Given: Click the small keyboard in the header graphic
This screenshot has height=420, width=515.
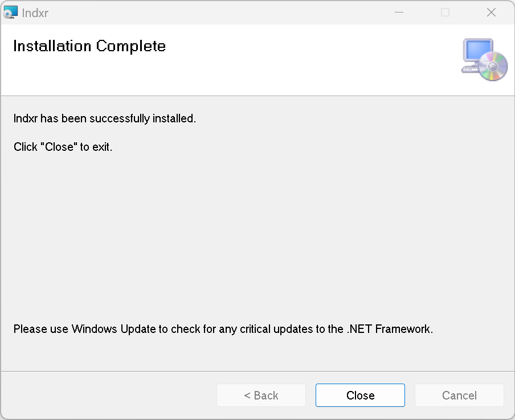Looking at the screenshot, I should pos(470,68).
